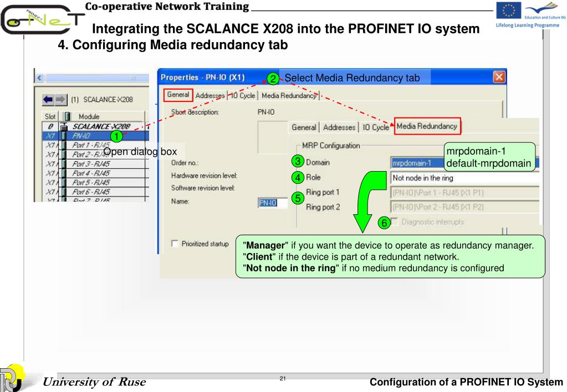Click the Software revision level label
Viewport: 567px width, 392px height.
(203, 188)
